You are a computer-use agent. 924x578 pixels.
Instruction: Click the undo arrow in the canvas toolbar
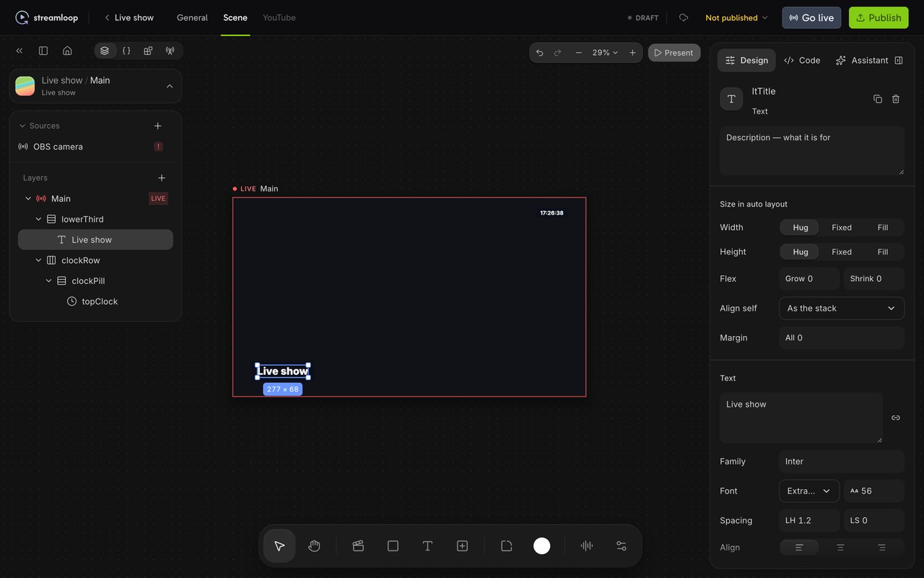(x=539, y=53)
